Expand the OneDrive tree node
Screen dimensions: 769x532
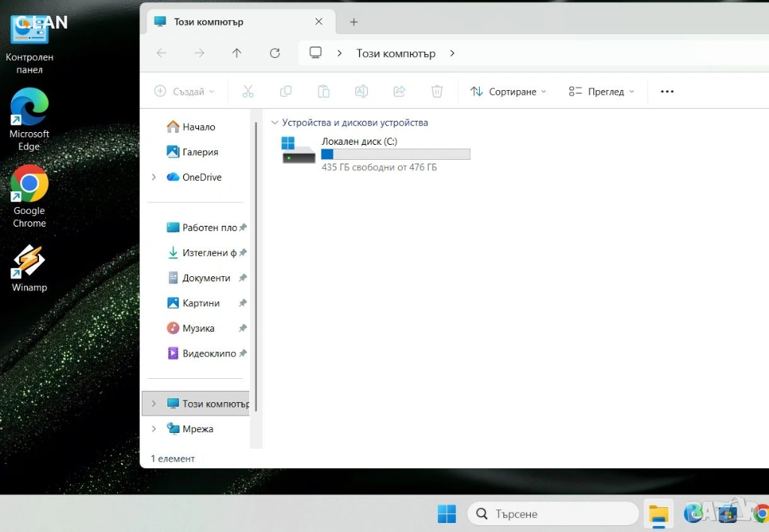(154, 177)
